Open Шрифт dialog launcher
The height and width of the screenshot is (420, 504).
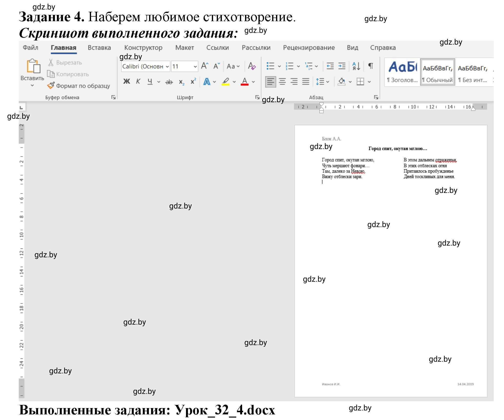pyautogui.click(x=257, y=97)
